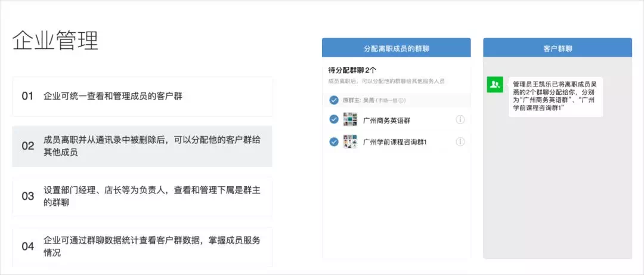This screenshot has width=644, height=275.
Task: Click 广州商务英语群 group avatar thumbnail
Action: tap(350, 120)
